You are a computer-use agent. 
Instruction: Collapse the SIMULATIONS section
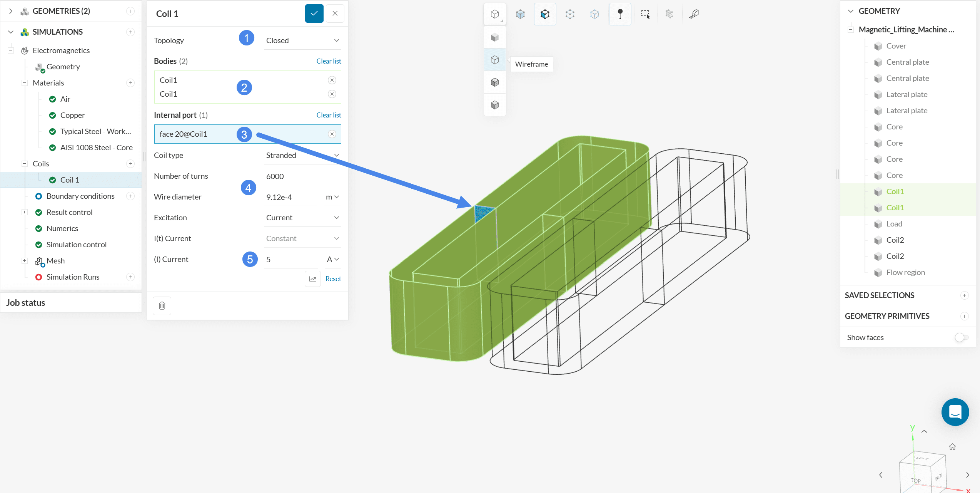click(x=11, y=32)
